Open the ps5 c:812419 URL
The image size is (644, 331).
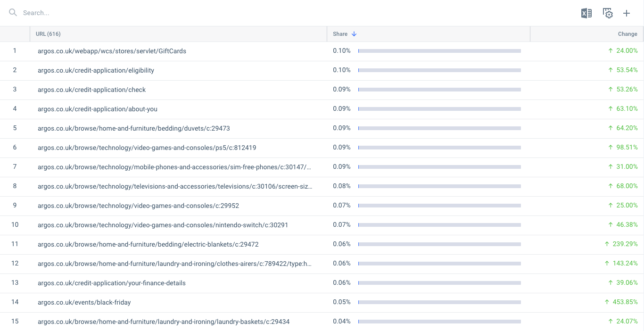click(x=147, y=148)
